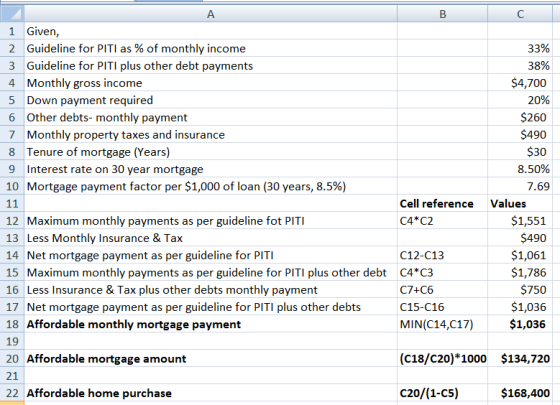The height and width of the screenshot is (405, 560).
Task: Select column C header
Action: click(520, 14)
